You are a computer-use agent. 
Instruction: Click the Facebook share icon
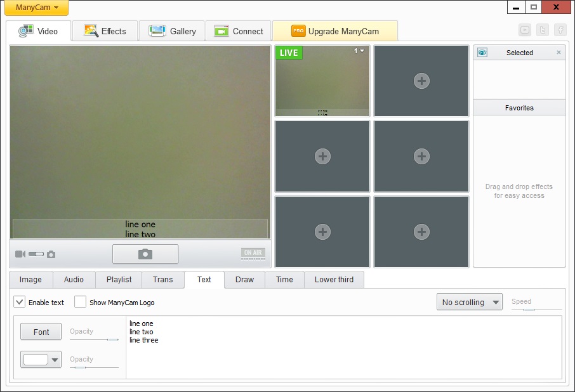[x=560, y=30]
